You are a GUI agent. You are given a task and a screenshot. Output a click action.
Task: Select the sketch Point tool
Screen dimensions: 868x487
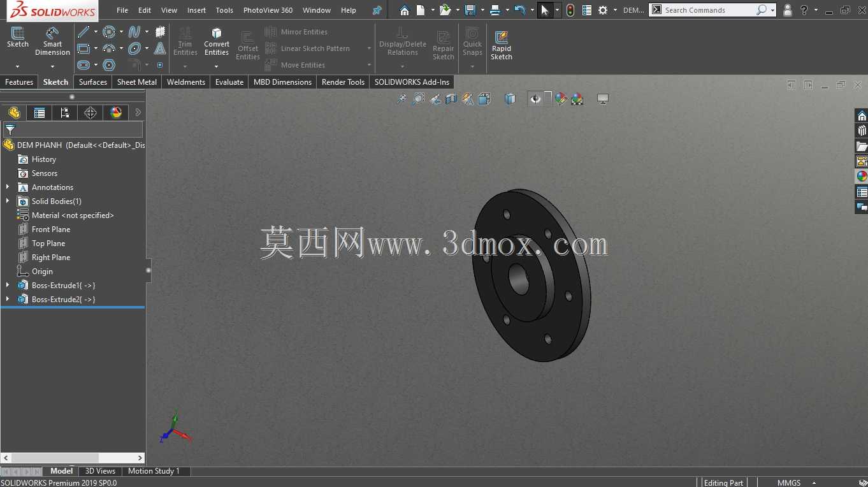point(160,65)
